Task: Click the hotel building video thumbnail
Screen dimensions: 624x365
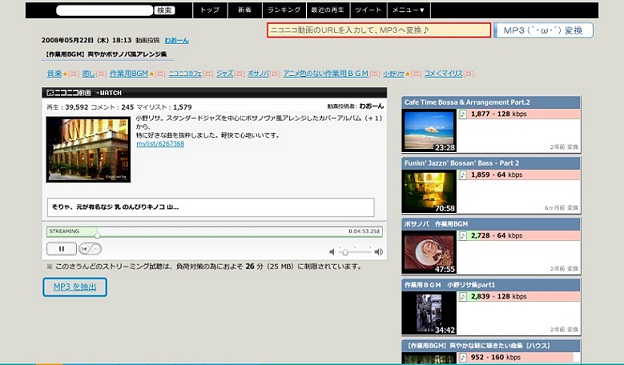Action: [x=88, y=149]
